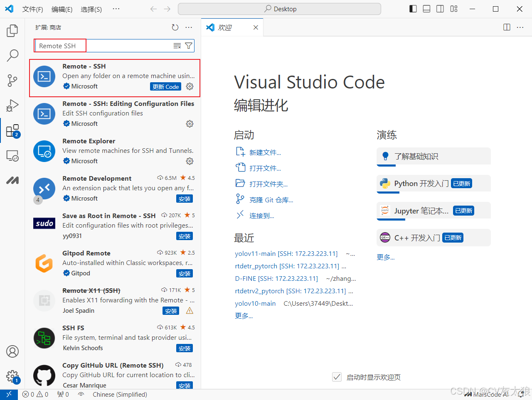Viewport: 532px width, 400px height.
Task: Toggle primary side bar layout button
Action: (x=413, y=9)
